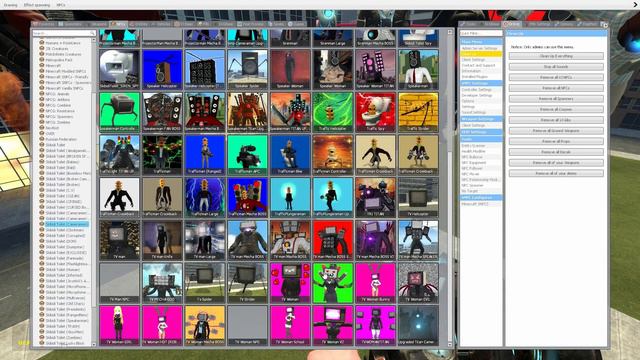Choose the Trafficman APC icon
This screenshot has height=360, width=640.
(247, 155)
